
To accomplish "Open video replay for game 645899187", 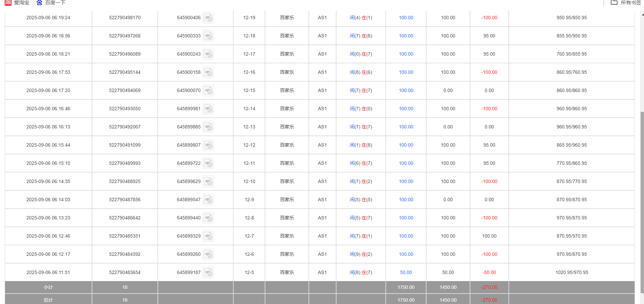I will 208,272.
